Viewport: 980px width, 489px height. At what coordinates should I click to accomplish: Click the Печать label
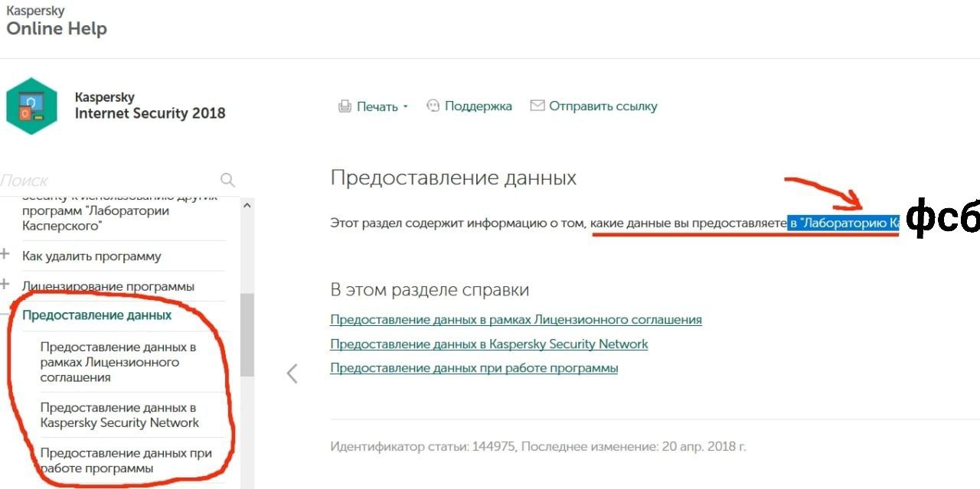[x=377, y=106]
